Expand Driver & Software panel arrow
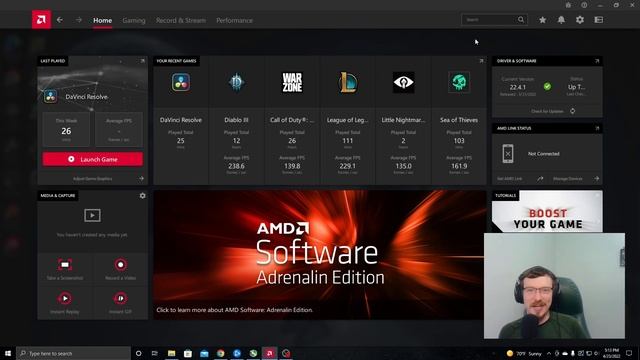The height and width of the screenshot is (360, 640). point(597,61)
